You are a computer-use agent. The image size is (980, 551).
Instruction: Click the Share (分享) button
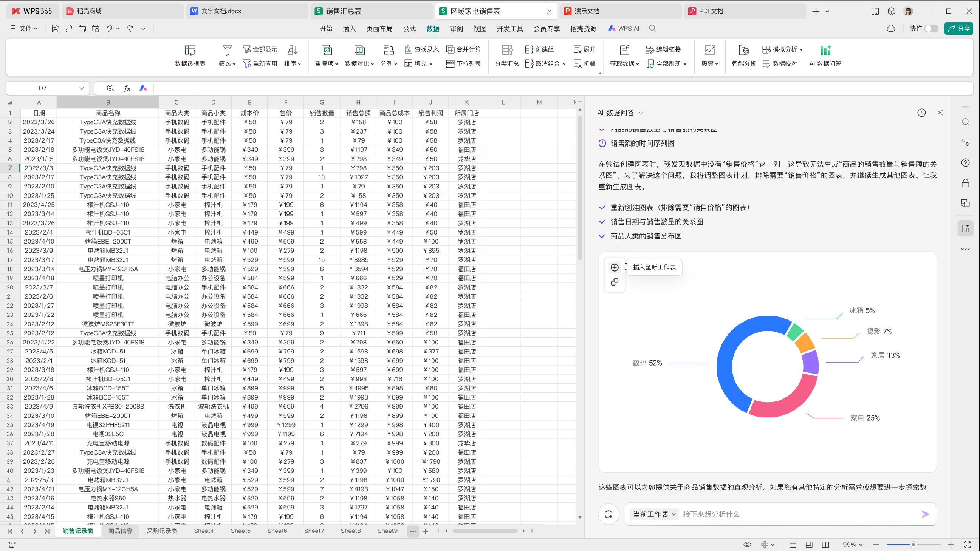(x=959, y=29)
